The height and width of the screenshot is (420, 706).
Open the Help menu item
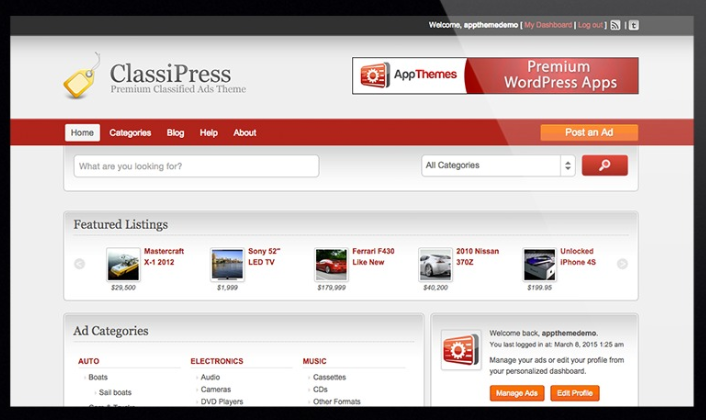click(x=208, y=133)
